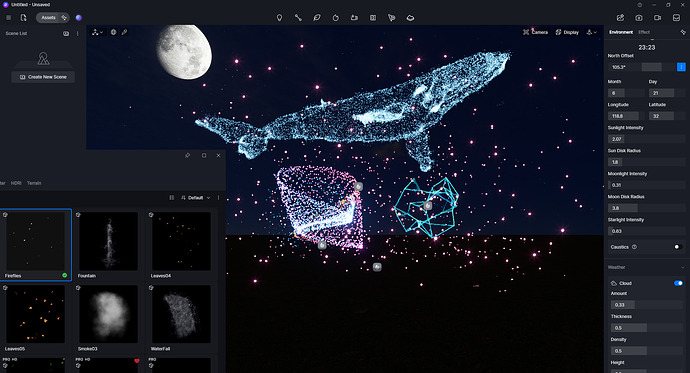Switch to the Effect tab
This screenshot has width=690, height=373.
click(644, 32)
